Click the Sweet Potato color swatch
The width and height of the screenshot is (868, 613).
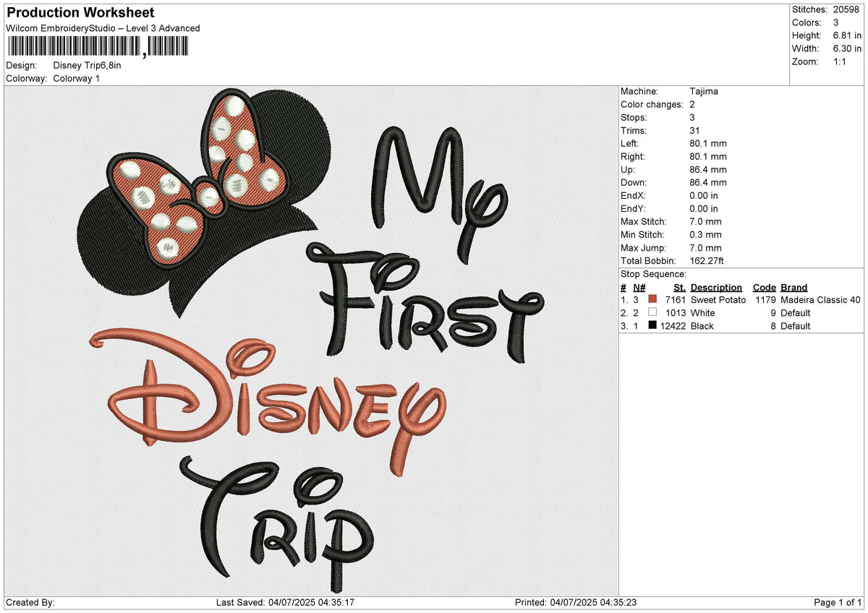coord(652,299)
